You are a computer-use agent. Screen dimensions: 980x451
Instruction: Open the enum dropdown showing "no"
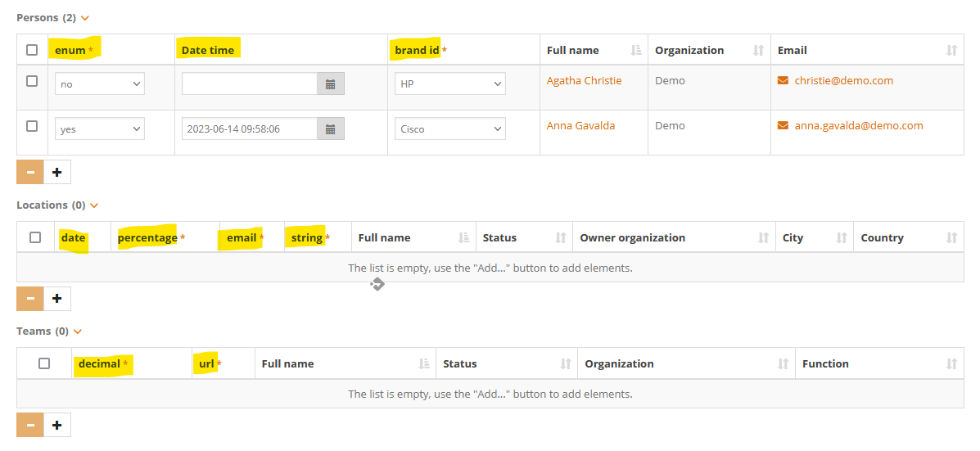99,84
